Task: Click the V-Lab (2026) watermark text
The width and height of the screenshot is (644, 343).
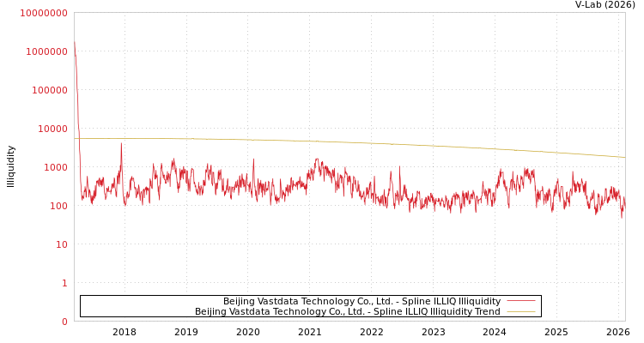Action: click(605, 4)
